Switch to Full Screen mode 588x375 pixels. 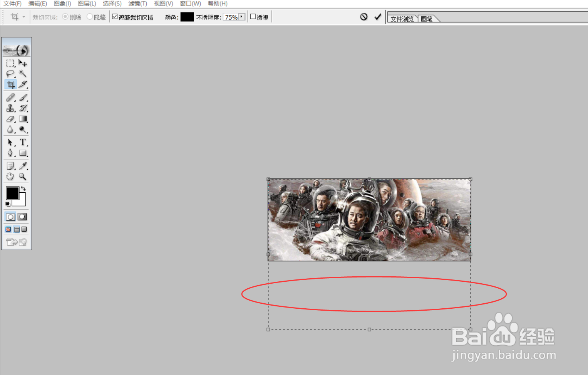24,229
